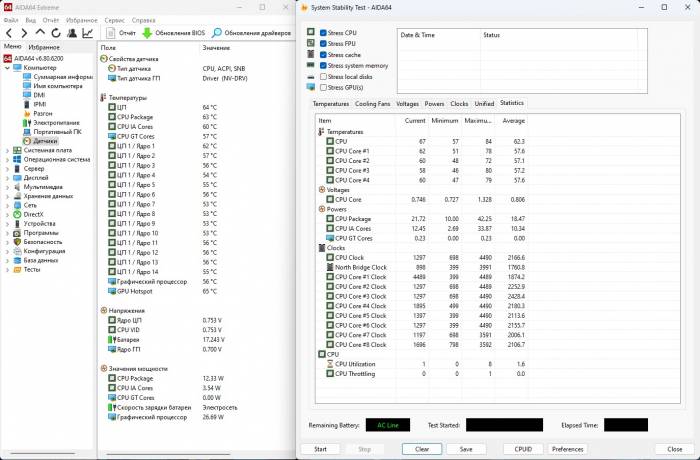Open Preferences in the stability test
The image size is (700, 460).
tap(567, 449)
